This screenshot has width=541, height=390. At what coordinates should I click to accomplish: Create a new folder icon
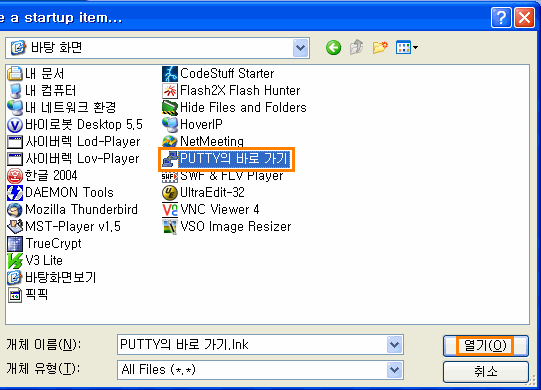point(380,48)
